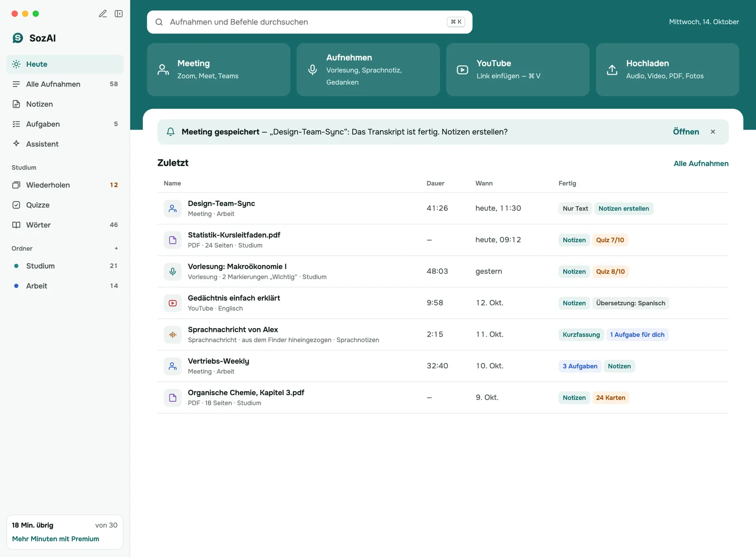This screenshot has width=756, height=557.
Task: Click the Quiz 8/10 tag
Action: tap(610, 271)
